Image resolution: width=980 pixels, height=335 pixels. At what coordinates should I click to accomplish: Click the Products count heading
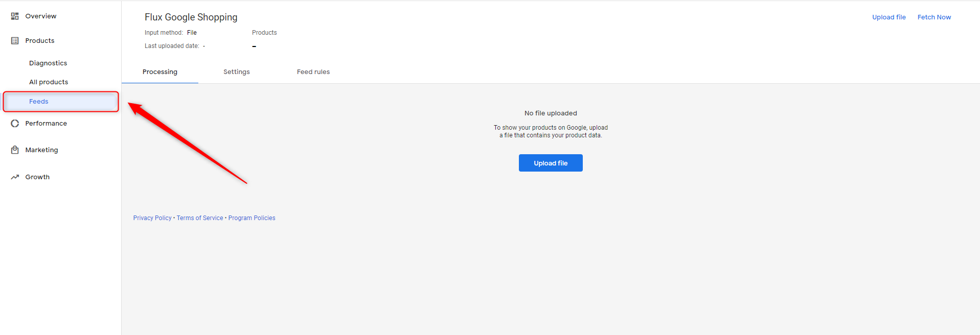coord(264,33)
